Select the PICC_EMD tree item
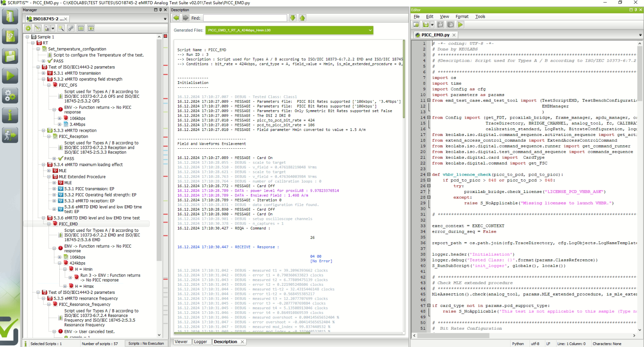 [68, 224]
